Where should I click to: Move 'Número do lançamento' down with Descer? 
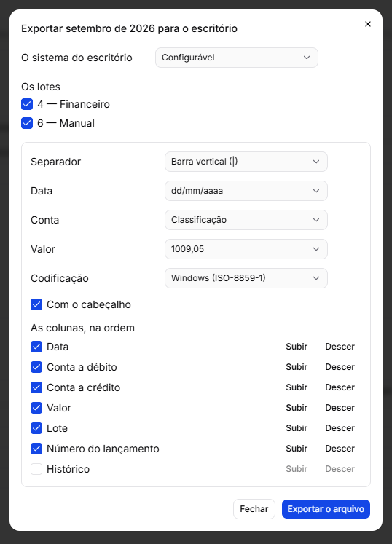(x=340, y=449)
